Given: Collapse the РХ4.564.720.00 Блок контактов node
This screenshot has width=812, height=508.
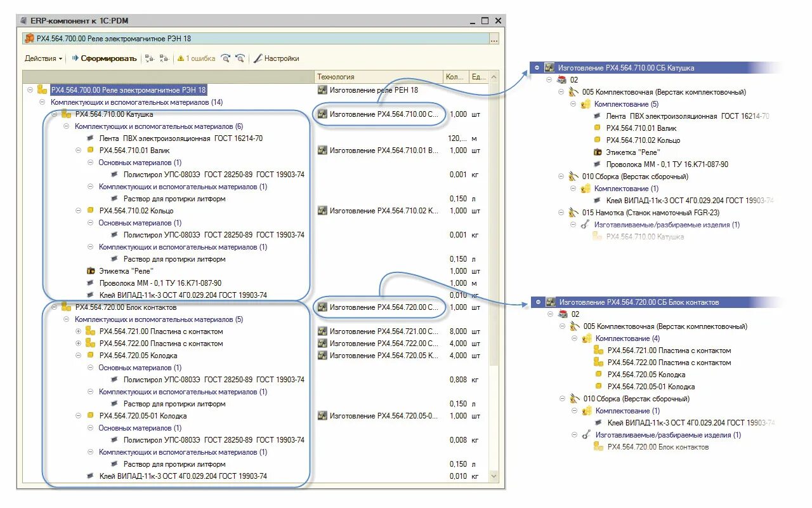Looking at the screenshot, I should pyautogui.click(x=55, y=307).
